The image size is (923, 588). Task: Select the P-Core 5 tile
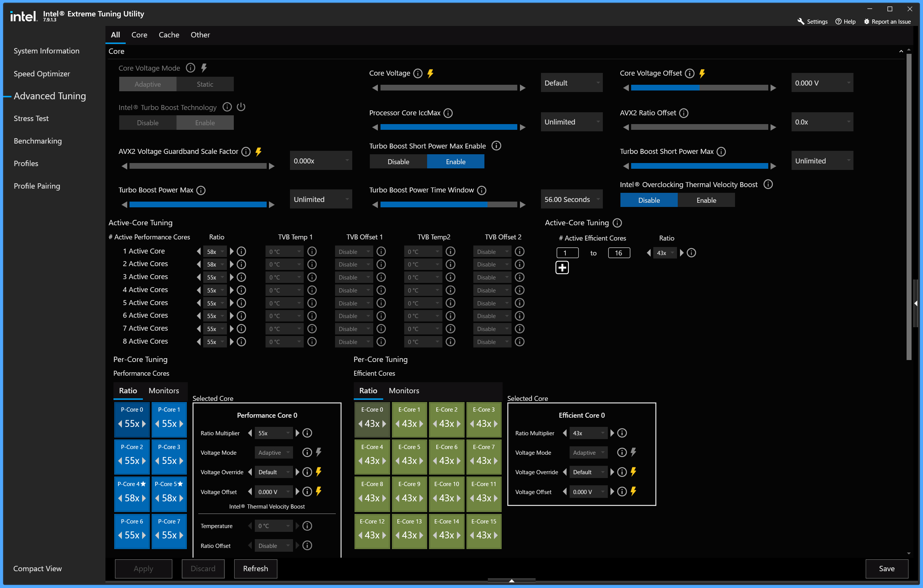click(169, 493)
